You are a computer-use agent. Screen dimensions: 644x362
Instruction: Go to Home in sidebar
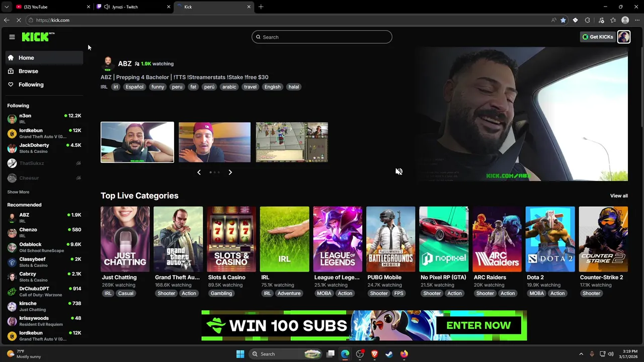coord(44,58)
